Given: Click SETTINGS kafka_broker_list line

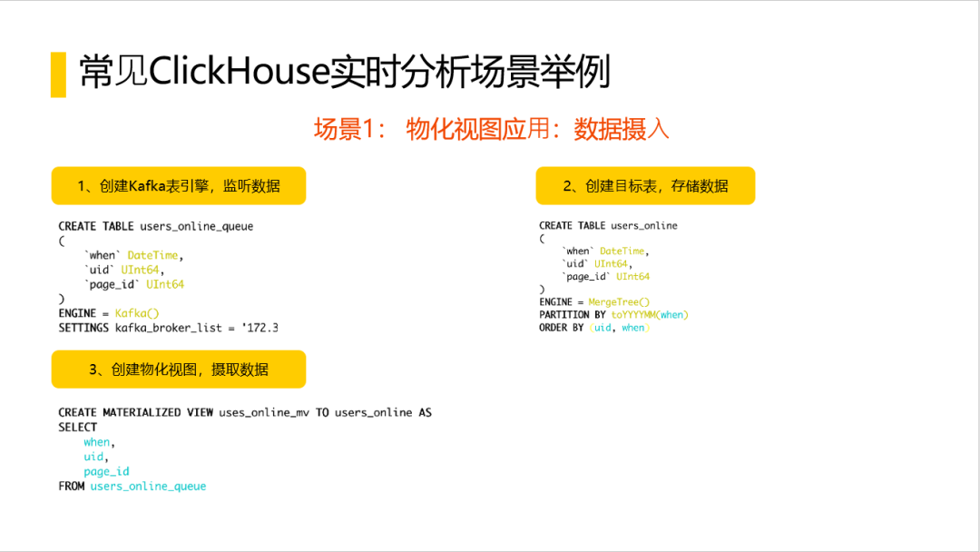Looking at the screenshot, I should [168, 328].
